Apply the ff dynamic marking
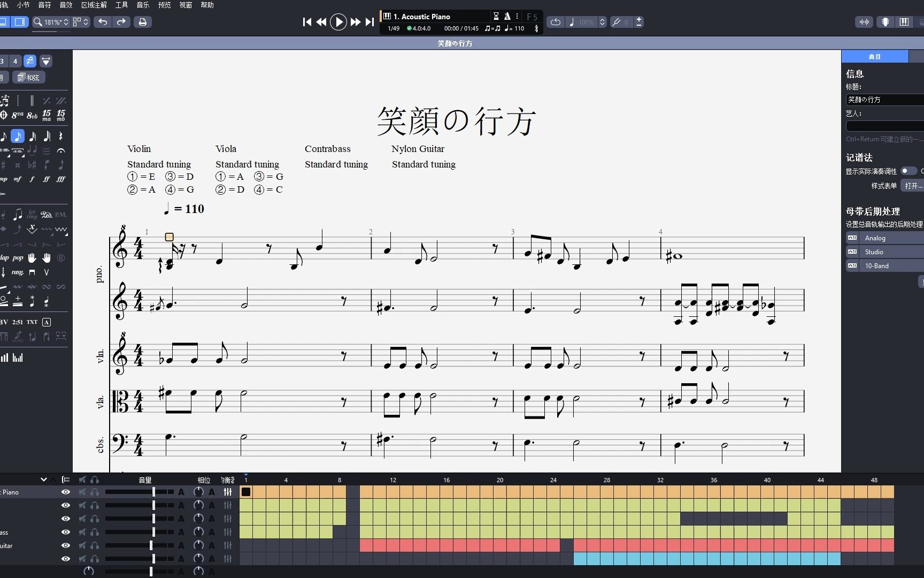Screen dimensions: 924x578 tap(47, 179)
